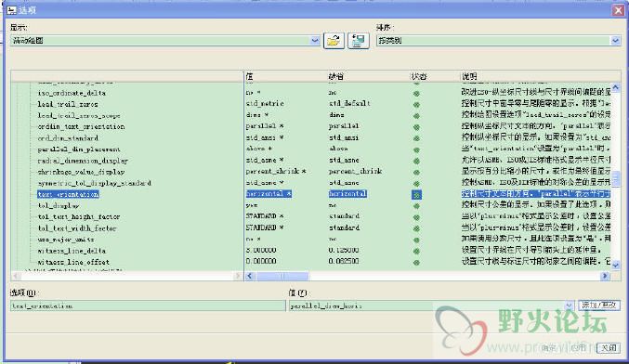629x364 pixels.
Task: Click status icon of use_major_units row
Action: (x=416, y=240)
